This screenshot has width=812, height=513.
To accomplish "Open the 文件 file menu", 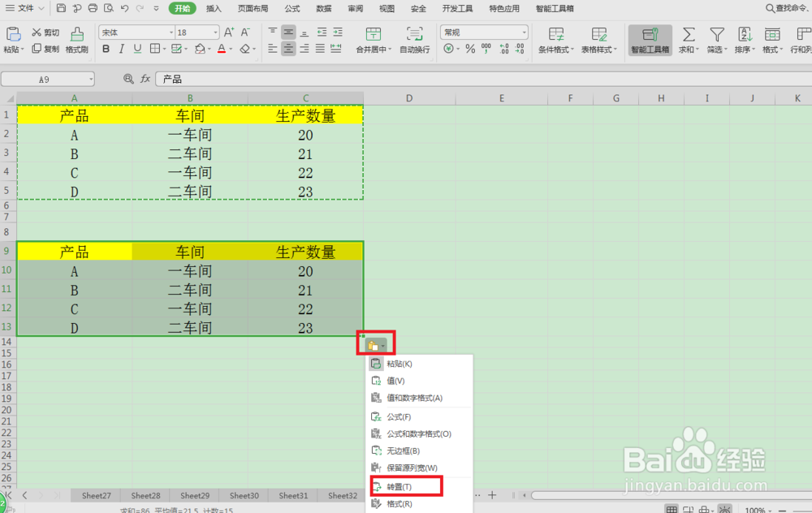I will click(24, 8).
